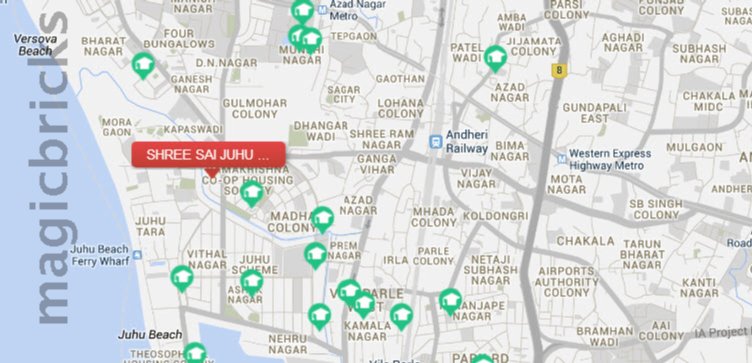
Task: Click school marker near Paranjape Nagar
Action: pos(450,301)
